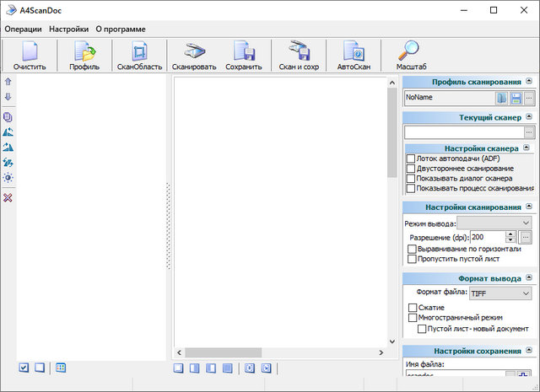Screen dimensions: 540x392
Task: Open the Операции menu
Action: [23, 29]
